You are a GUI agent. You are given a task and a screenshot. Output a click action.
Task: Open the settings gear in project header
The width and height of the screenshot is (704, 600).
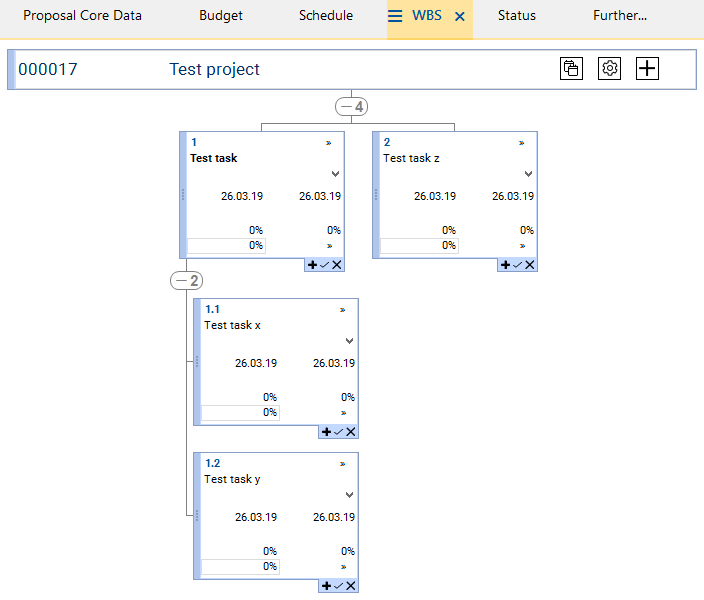[609, 69]
